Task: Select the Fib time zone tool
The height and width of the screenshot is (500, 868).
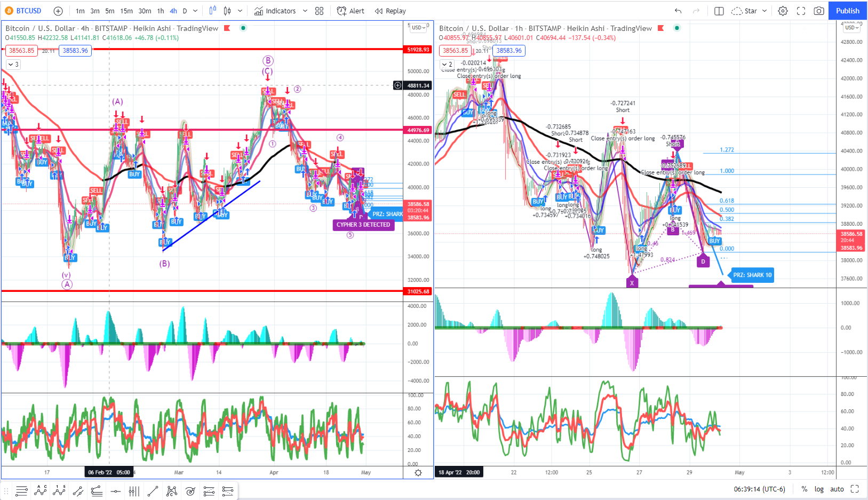Action: point(134,491)
